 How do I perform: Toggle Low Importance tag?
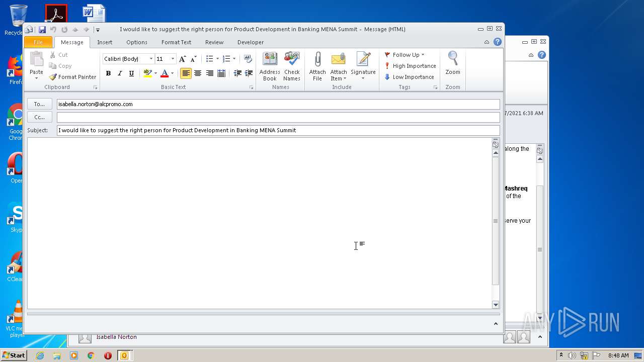[x=409, y=77]
